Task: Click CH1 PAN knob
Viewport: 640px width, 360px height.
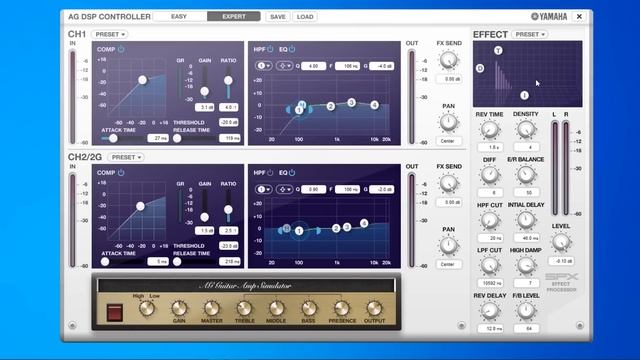Action: click(x=449, y=122)
